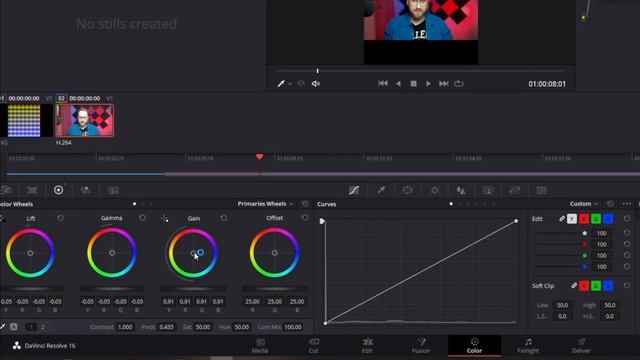Select the red Soft Clip channel
The height and width of the screenshot is (360, 640).
(584, 286)
